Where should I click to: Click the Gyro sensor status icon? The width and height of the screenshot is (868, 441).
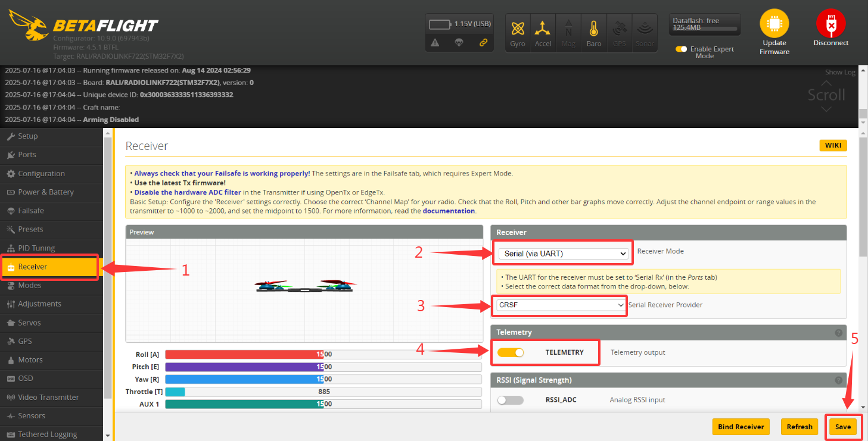pyautogui.click(x=518, y=29)
